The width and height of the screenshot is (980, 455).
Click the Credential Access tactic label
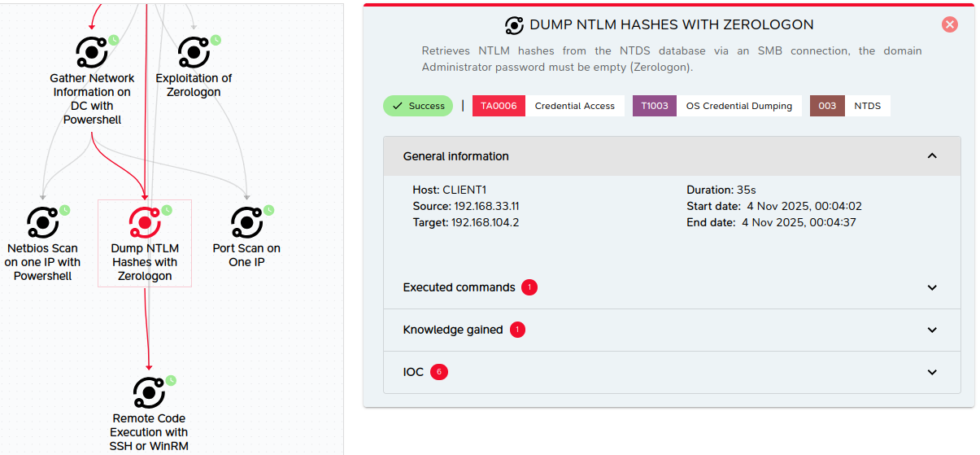coord(575,106)
